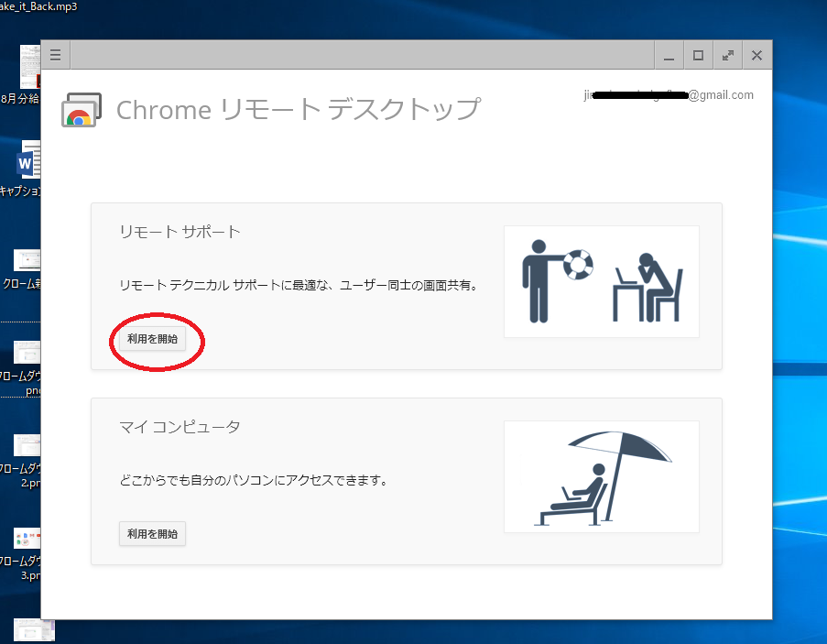Select the desktop file ending in 2.pr

point(27,445)
